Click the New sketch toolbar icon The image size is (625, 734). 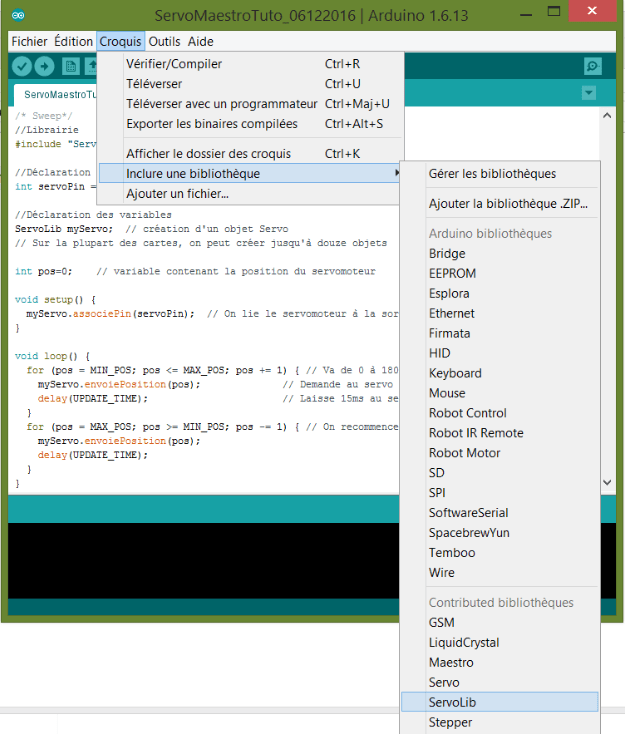(71, 66)
